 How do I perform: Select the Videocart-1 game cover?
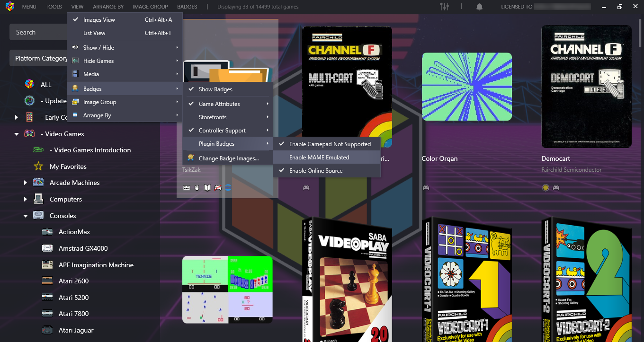467,280
